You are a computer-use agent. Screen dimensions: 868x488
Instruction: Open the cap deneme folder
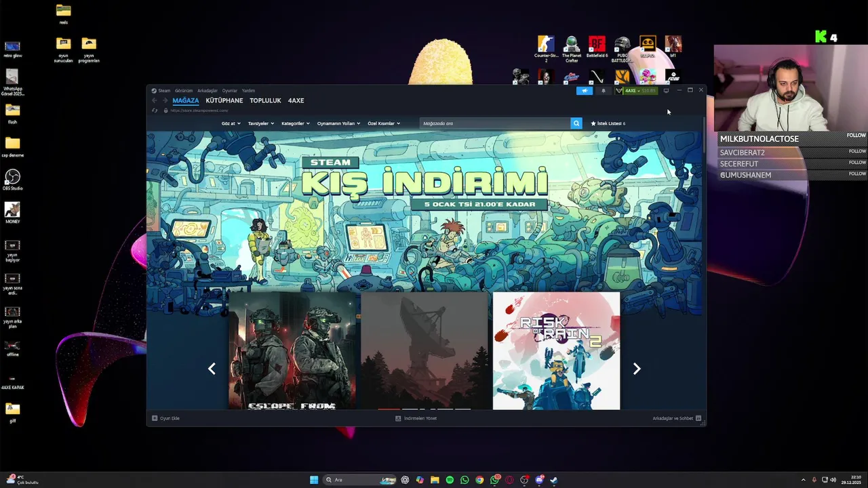click(x=12, y=146)
